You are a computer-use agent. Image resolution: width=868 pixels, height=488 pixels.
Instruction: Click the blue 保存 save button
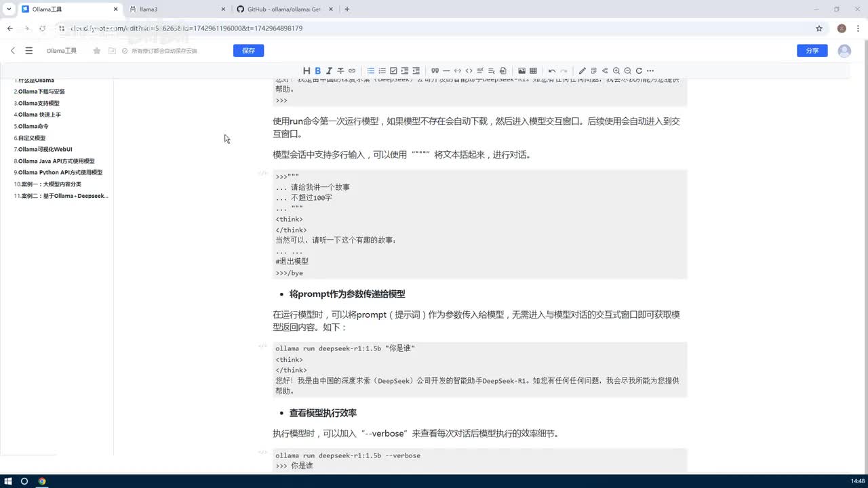pyautogui.click(x=248, y=51)
